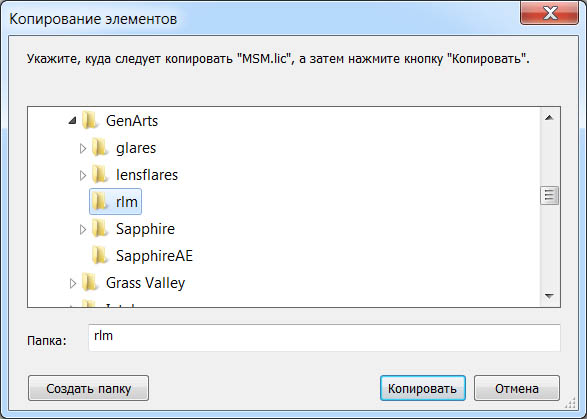Screen dimensions: 587x419
Task: Click the Копировать button
Action: [x=423, y=388]
